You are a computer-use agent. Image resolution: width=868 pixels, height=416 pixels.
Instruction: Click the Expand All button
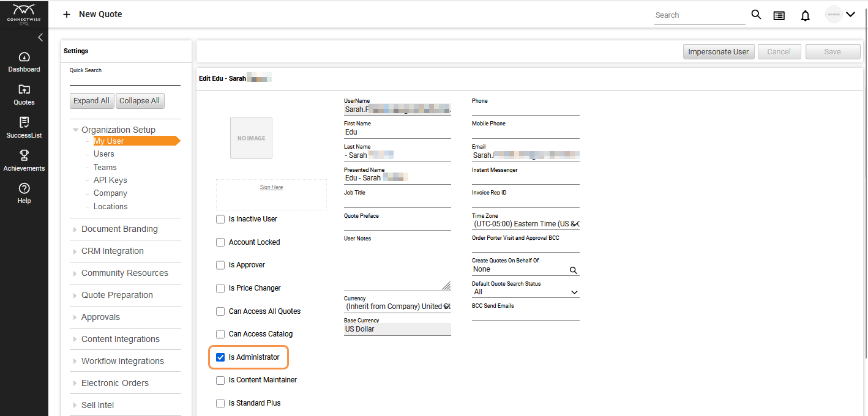[91, 101]
